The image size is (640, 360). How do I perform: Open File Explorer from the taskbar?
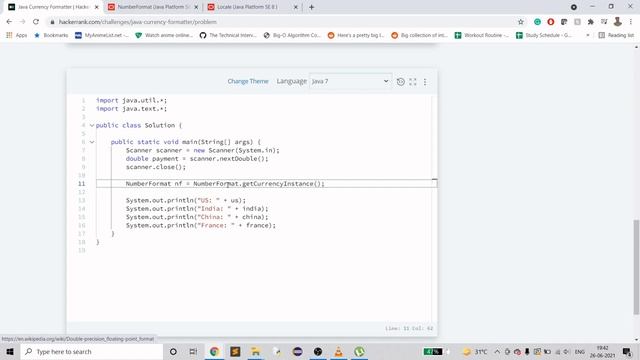coord(256,351)
